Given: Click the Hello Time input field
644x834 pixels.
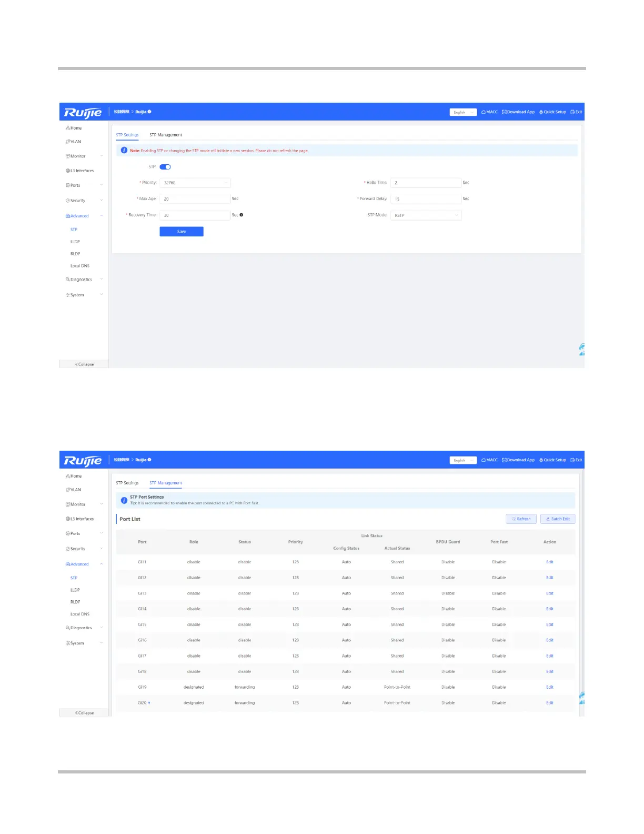Looking at the screenshot, I should pyautogui.click(x=426, y=183).
